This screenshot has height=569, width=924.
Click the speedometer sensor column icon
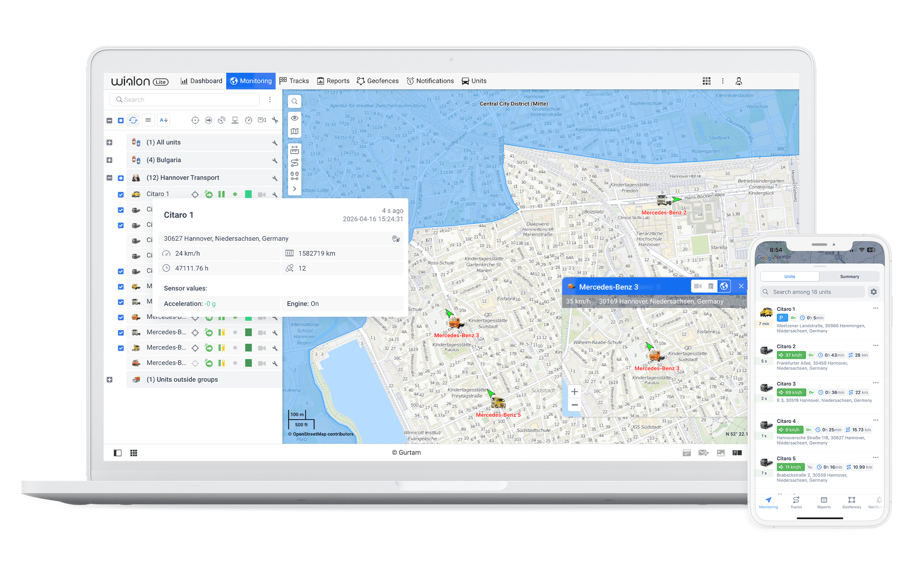click(249, 120)
